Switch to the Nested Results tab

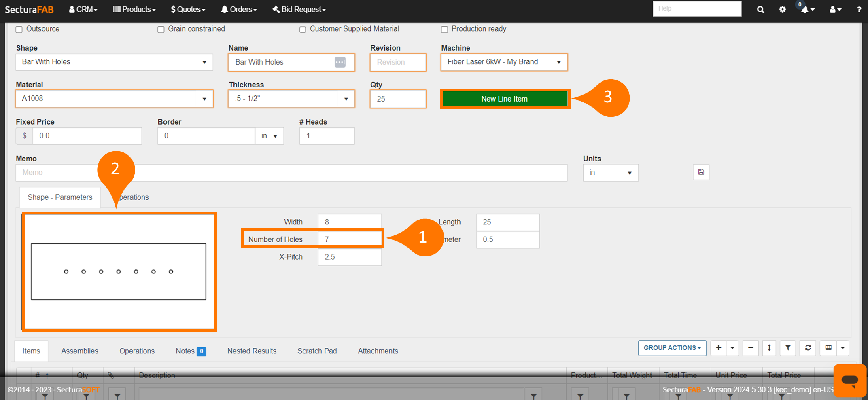coord(252,351)
